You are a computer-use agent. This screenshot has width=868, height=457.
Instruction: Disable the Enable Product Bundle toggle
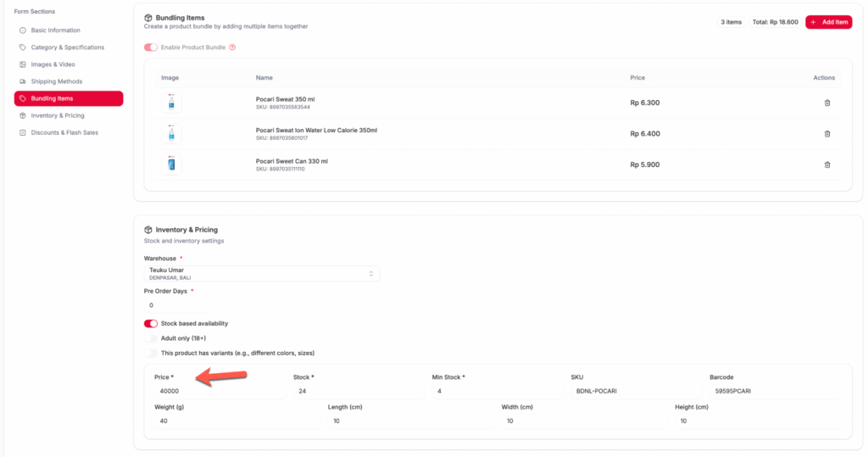(x=151, y=47)
